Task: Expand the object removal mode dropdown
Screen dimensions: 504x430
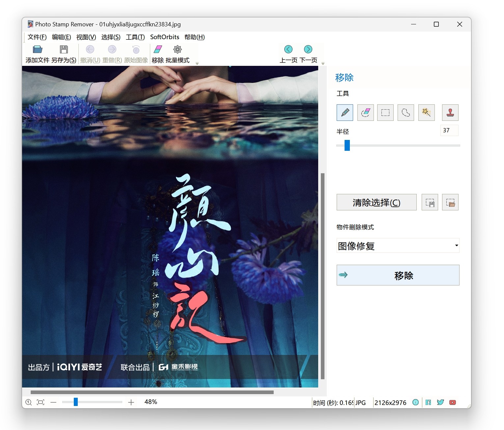Action: [456, 245]
